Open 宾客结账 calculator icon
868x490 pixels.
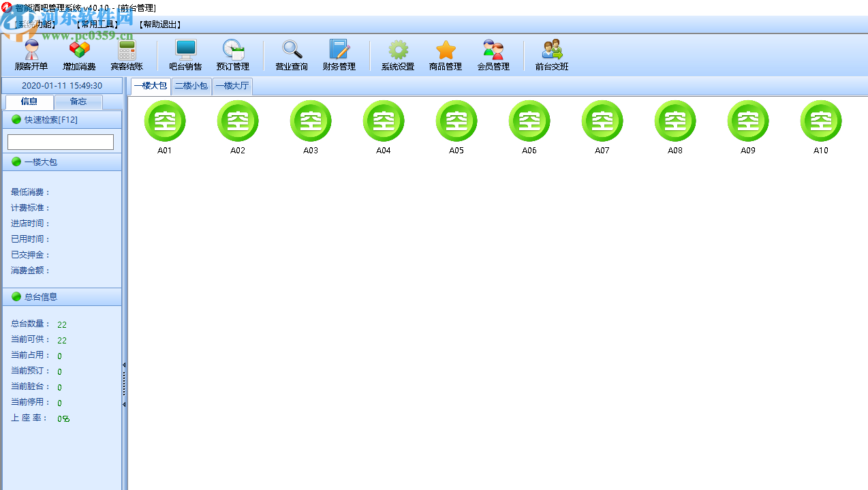point(127,55)
